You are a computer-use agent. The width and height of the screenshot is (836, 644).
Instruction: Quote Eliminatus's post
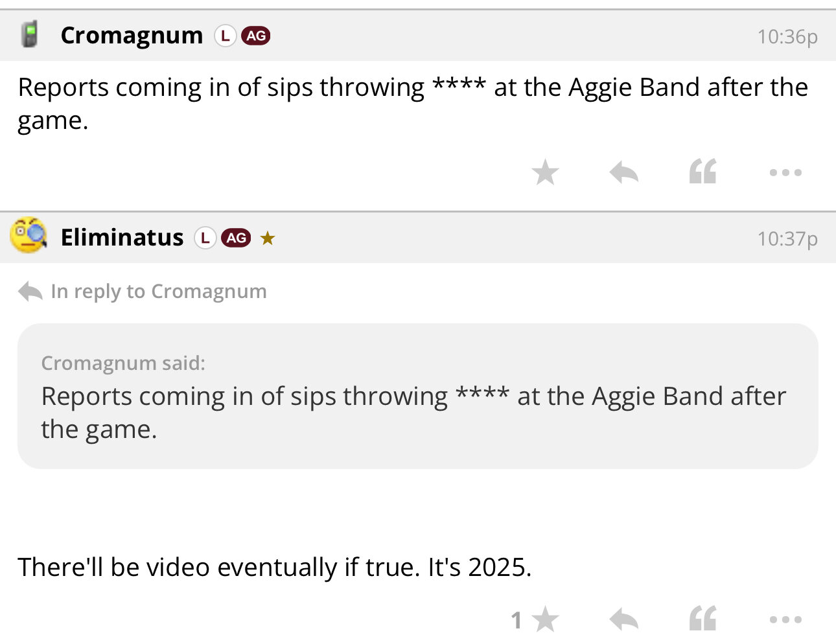point(702,620)
